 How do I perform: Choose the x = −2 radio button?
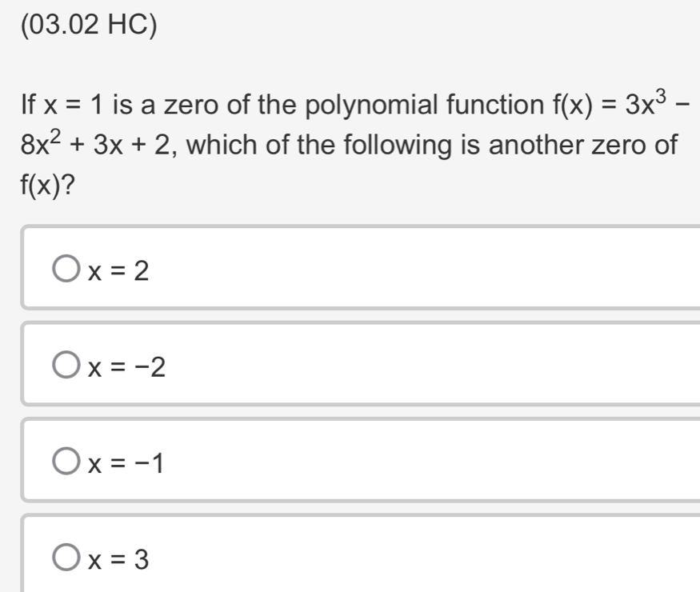[67, 366]
